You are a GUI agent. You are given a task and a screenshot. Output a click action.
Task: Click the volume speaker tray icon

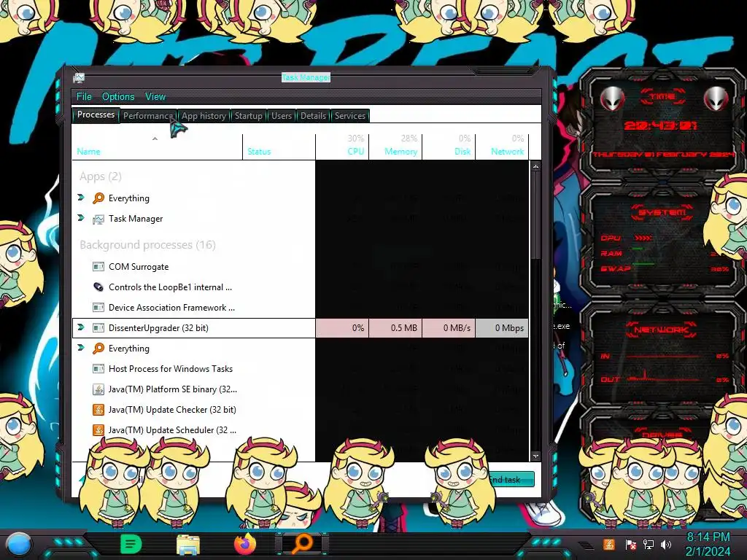(666, 544)
